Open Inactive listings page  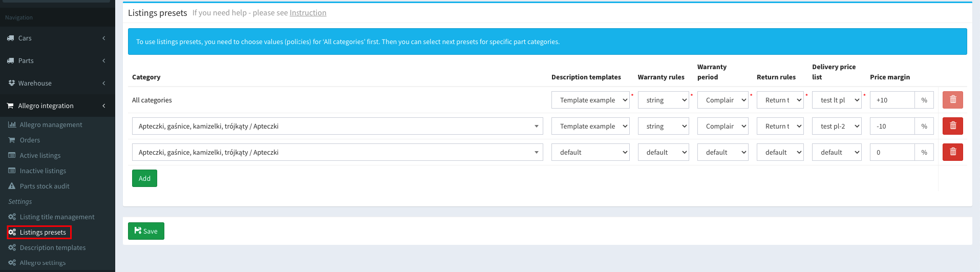42,171
